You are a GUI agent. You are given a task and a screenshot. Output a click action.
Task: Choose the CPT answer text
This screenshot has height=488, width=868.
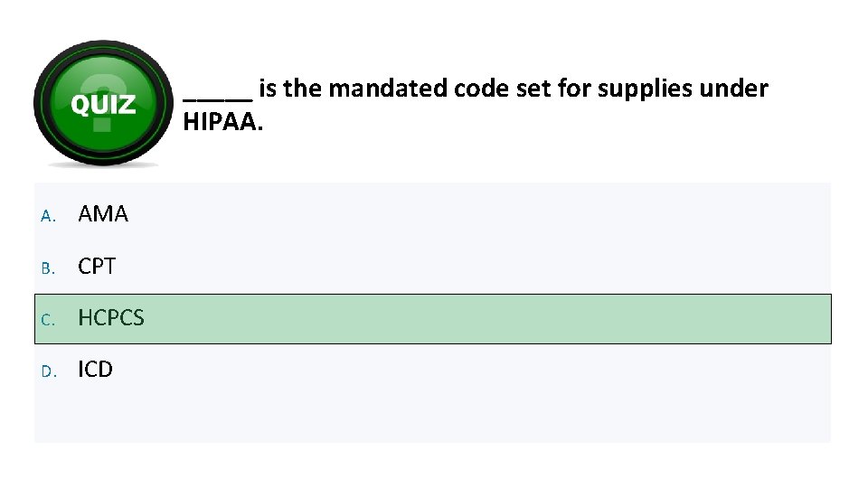click(x=97, y=267)
